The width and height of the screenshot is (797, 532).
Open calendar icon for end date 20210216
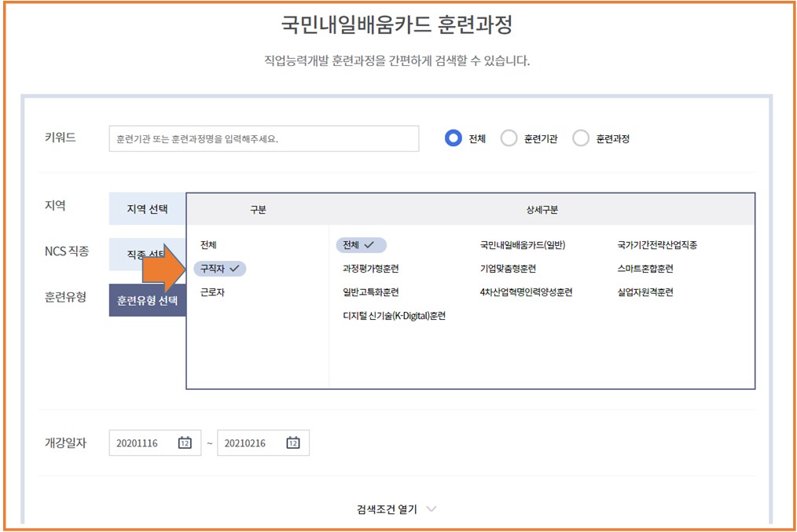point(292,442)
